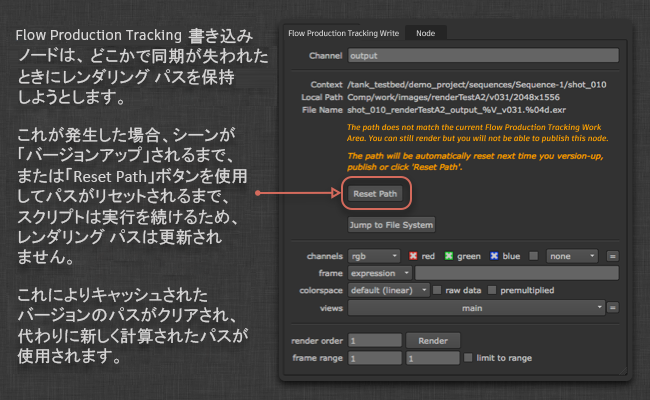Click the frame range end field
Image resolution: width=650 pixels, height=400 pixels.
tap(433, 358)
